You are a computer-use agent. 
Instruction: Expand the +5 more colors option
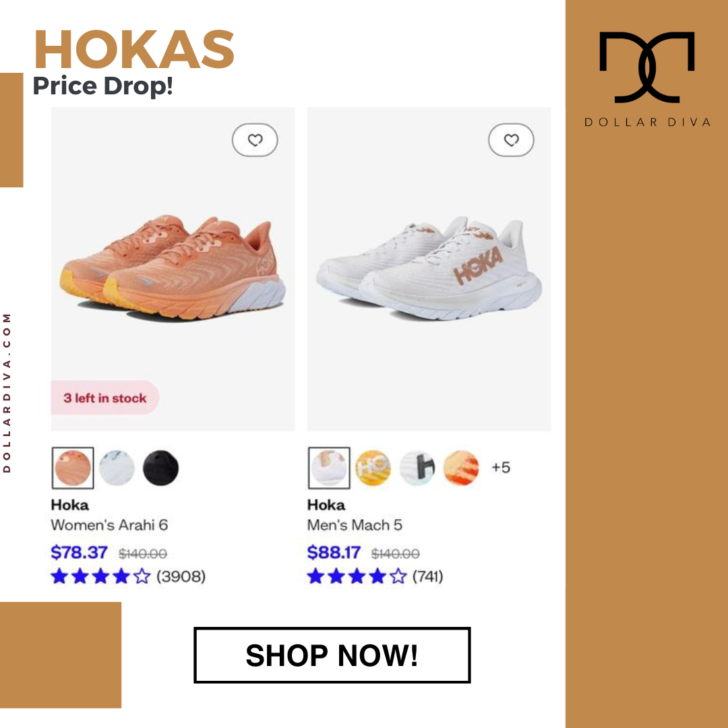[x=501, y=467]
